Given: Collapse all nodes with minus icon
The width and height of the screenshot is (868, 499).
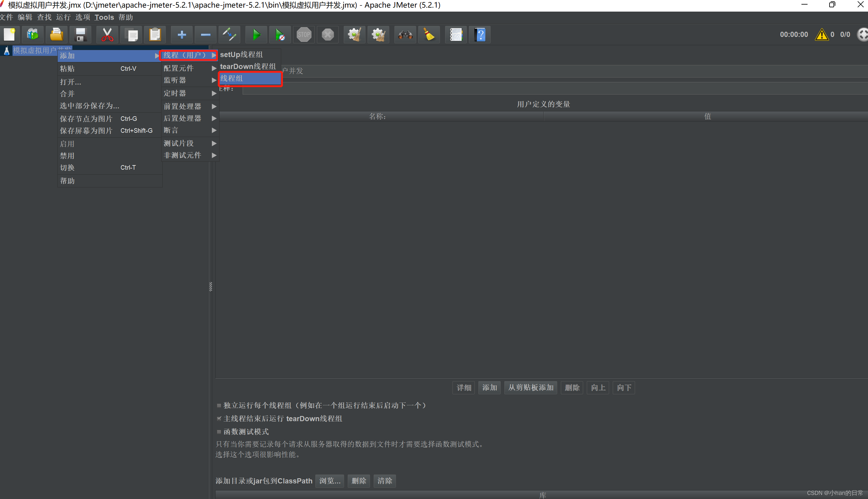Looking at the screenshot, I should pyautogui.click(x=206, y=34).
